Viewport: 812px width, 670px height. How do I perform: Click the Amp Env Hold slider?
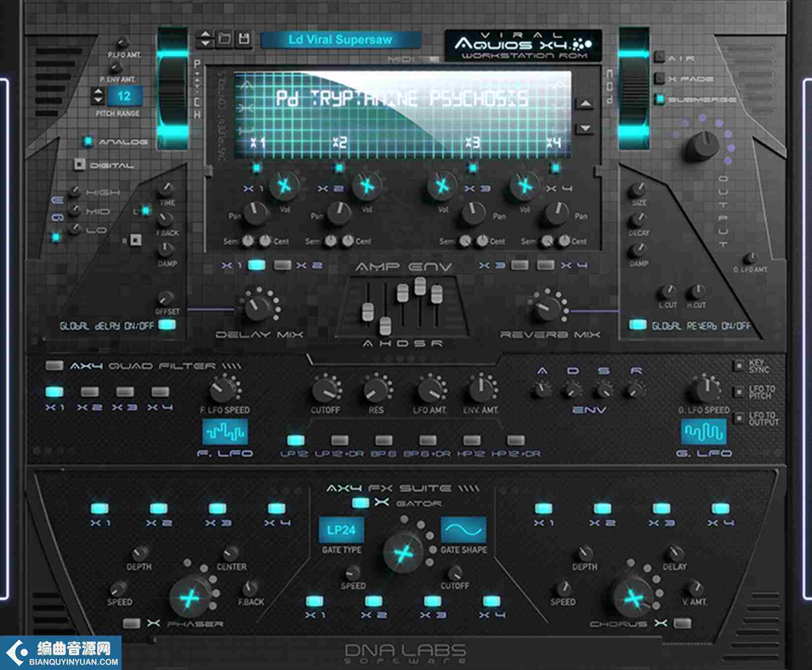point(385,326)
